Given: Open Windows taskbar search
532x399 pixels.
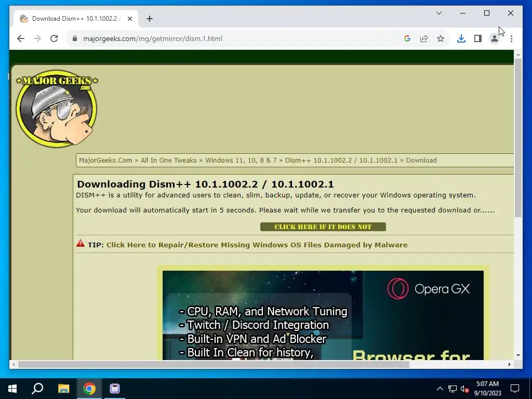Looking at the screenshot, I should click(37, 389).
